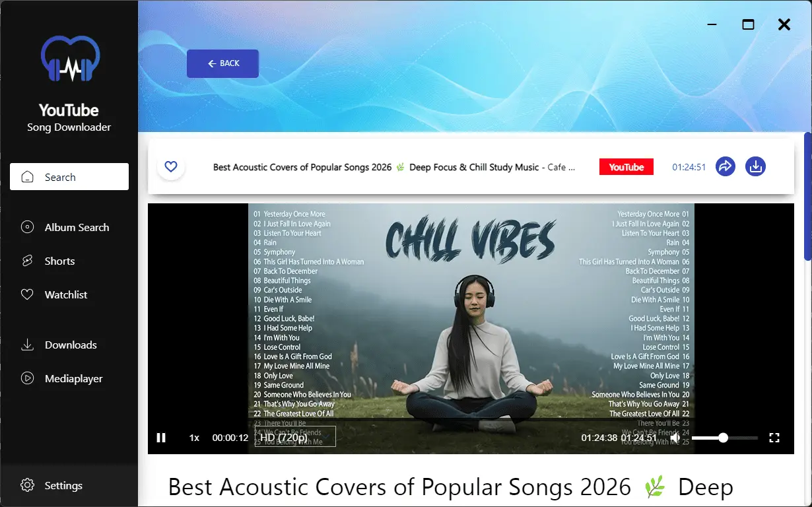Click the Downloads arrow icon in sidebar

[x=27, y=345]
